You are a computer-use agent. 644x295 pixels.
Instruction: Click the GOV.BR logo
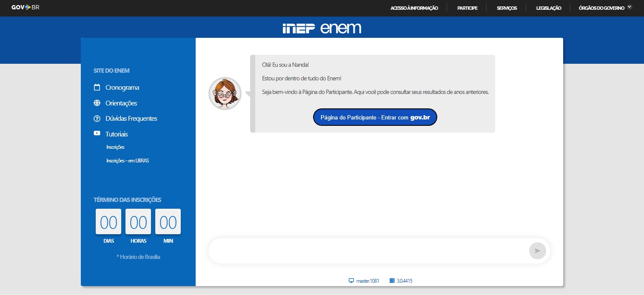(x=25, y=7)
